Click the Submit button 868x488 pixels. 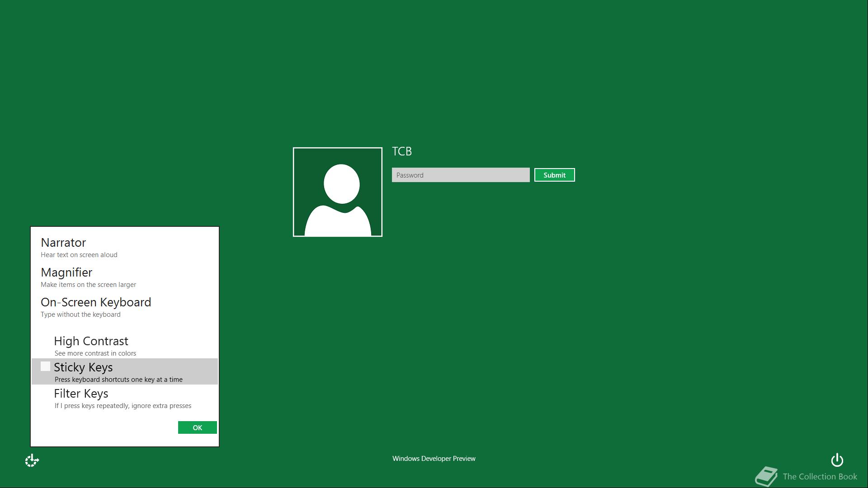pyautogui.click(x=554, y=175)
